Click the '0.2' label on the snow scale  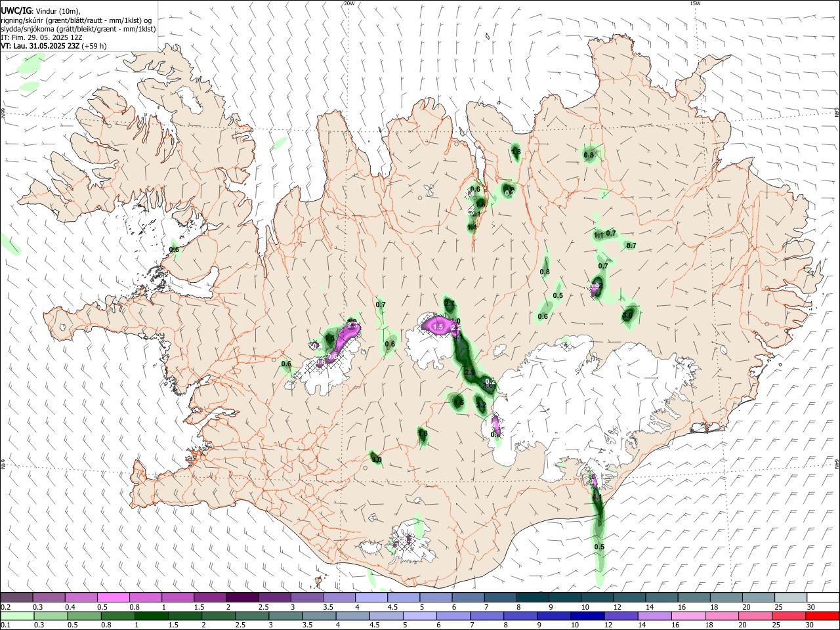pyautogui.click(x=5, y=607)
